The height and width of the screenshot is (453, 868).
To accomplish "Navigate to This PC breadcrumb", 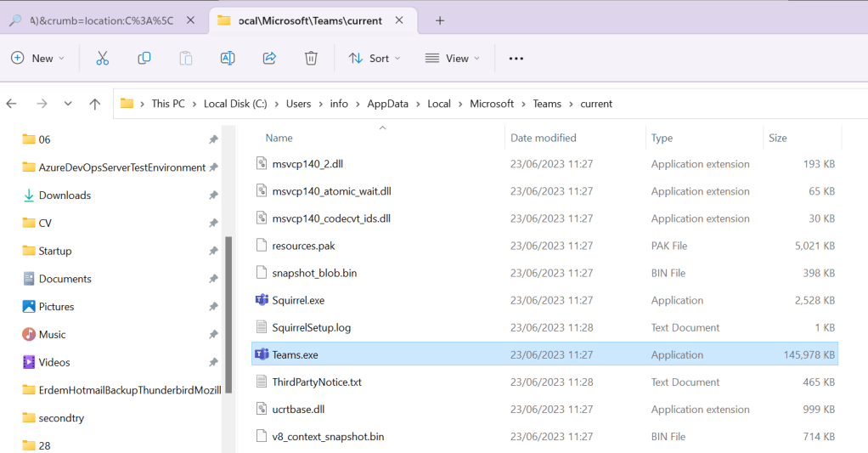I will coord(168,104).
